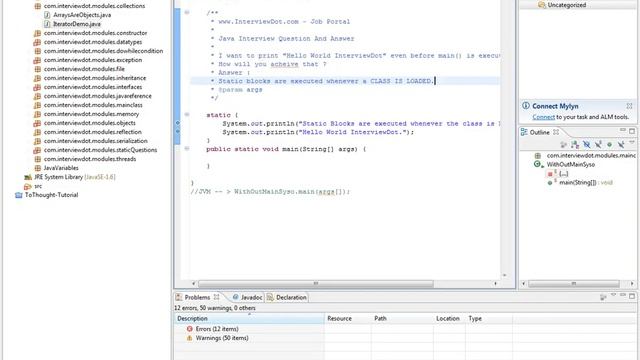The image size is (640, 360).
Task: Select the com.interviewdot.modules.mainclass package
Action: click(93, 105)
